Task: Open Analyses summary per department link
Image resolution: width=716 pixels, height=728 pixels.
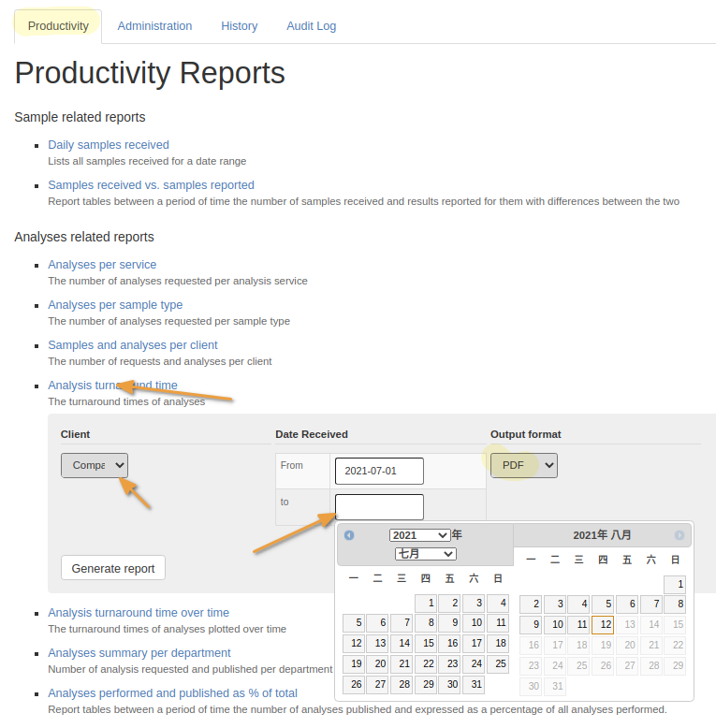Action: click(139, 653)
